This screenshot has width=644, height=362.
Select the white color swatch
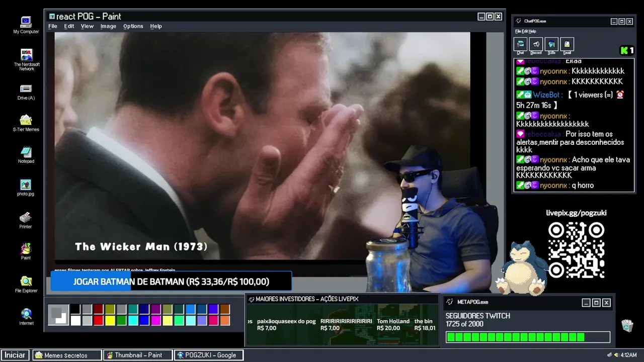75,320
